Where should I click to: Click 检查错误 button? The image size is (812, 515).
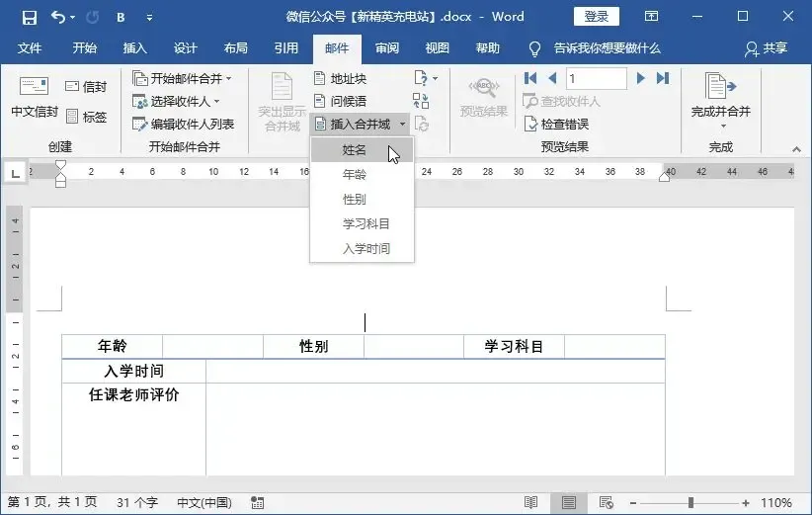pos(556,124)
